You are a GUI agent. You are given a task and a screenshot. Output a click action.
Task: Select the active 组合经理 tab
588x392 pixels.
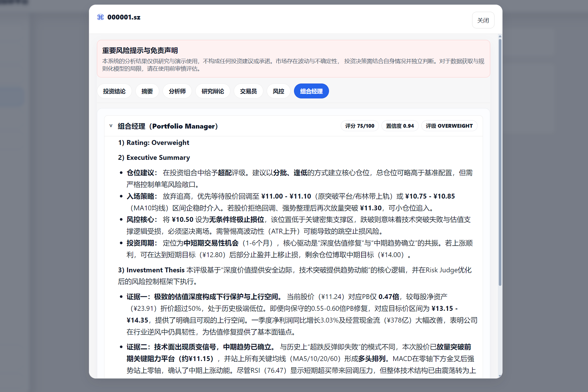pos(311,91)
